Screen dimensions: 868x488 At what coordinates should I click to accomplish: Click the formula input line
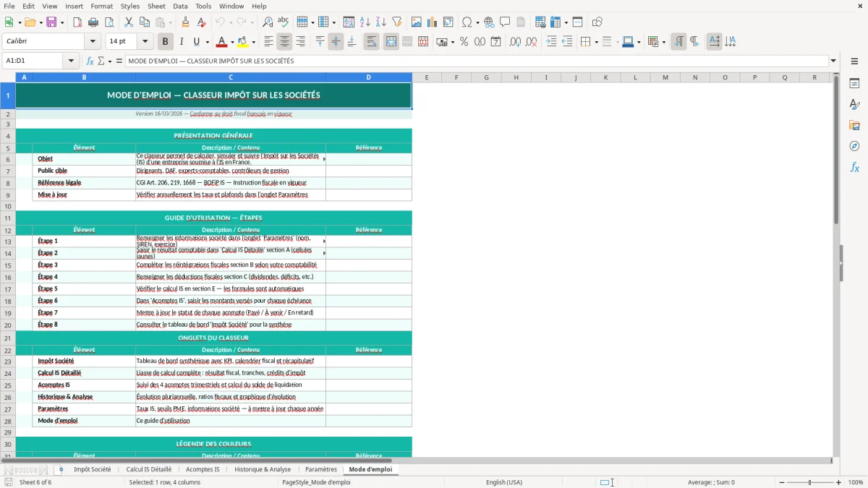point(477,61)
